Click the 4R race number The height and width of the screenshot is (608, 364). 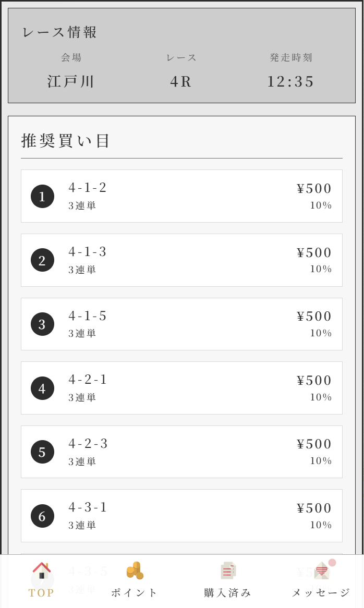[x=181, y=82]
